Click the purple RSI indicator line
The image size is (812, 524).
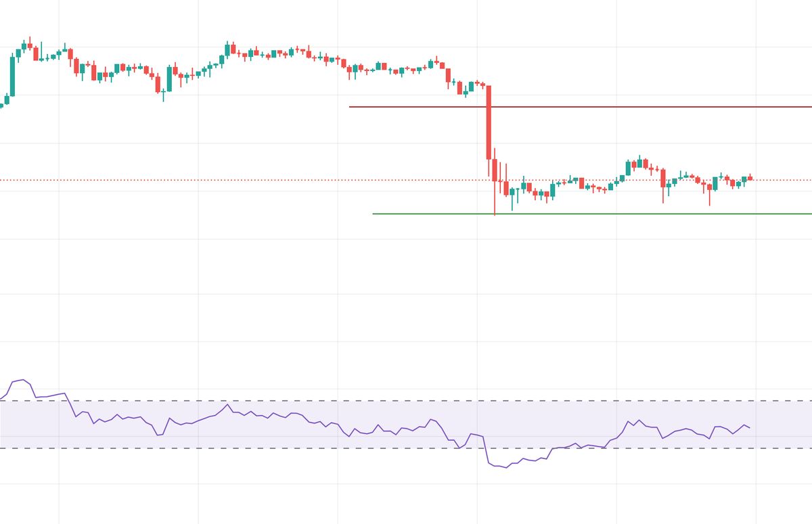[x=271, y=416]
